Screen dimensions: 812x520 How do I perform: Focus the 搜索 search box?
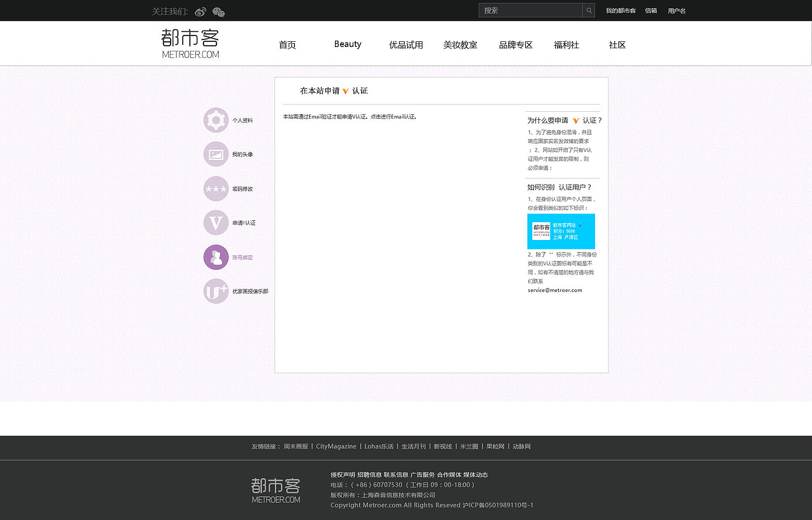531,10
